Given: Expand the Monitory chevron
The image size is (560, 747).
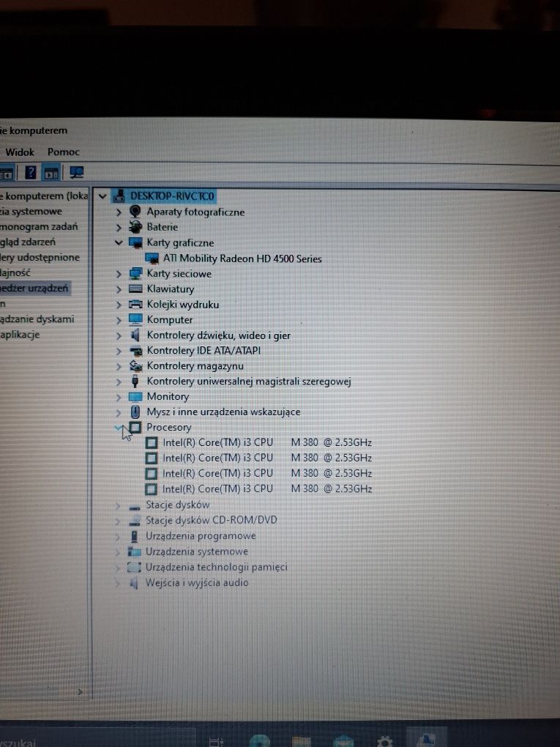Looking at the screenshot, I should tap(119, 397).
